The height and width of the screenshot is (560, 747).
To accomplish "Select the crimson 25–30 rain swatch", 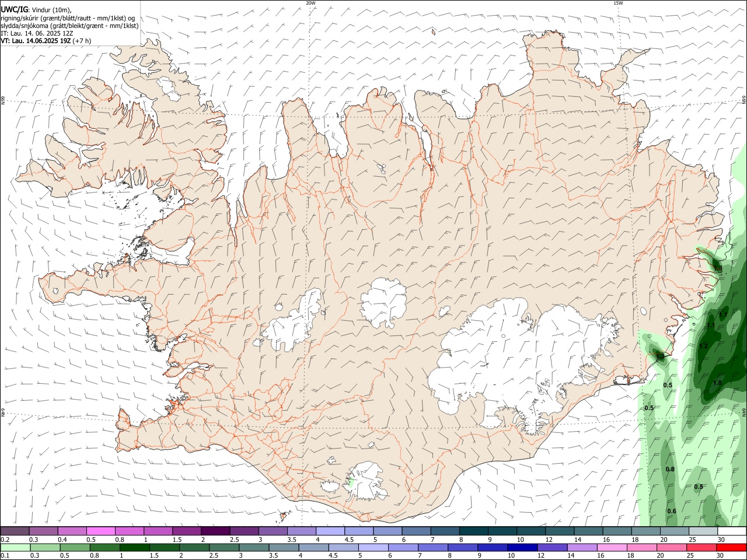I will (702, 548).
